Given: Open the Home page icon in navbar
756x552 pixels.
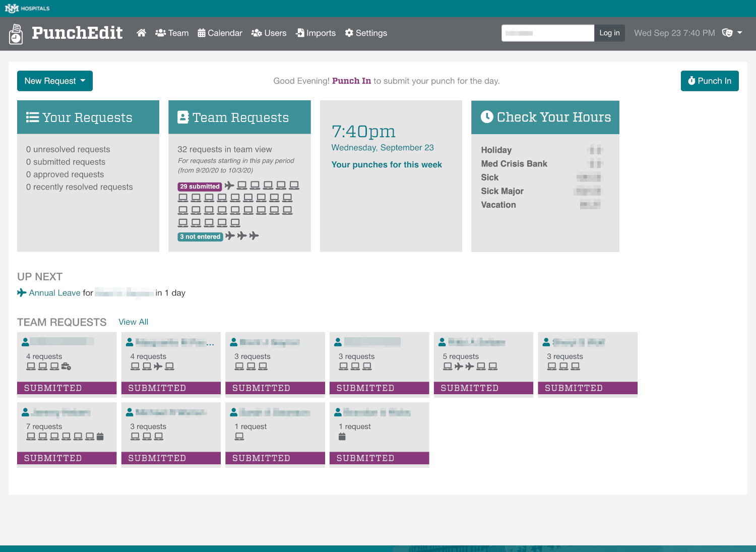Looking at the screenshot, I should point(141,33).
